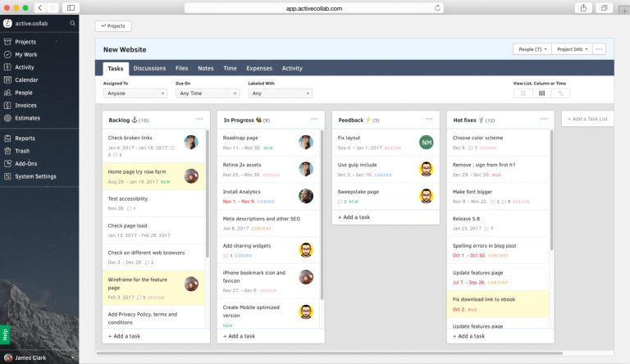This screenshot has height=364, width=630.
Task: Open the Expenses tab
Action: pos(259,69)
